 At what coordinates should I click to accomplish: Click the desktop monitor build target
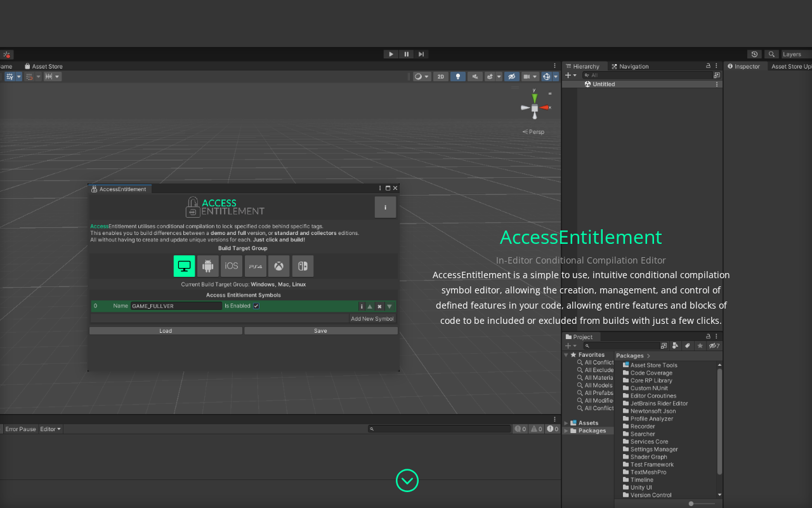pyautogui.click(x=185, y=266)
